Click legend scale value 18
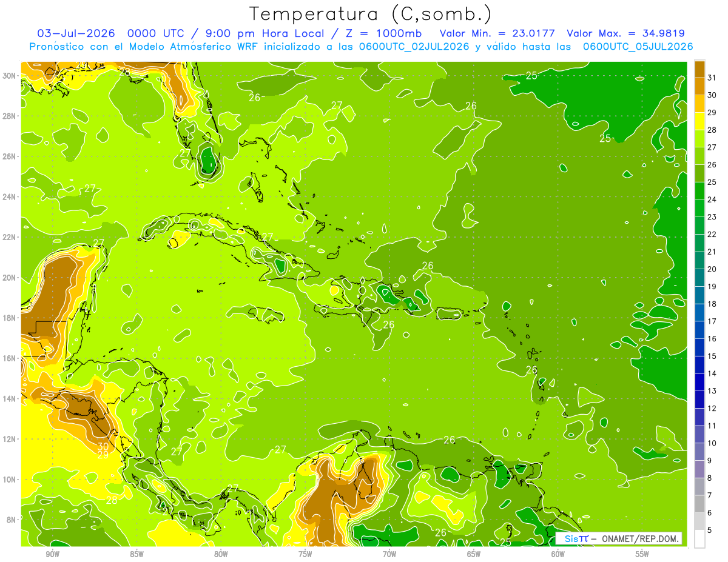This screenshot has height=562, width=728. point(712,304)
